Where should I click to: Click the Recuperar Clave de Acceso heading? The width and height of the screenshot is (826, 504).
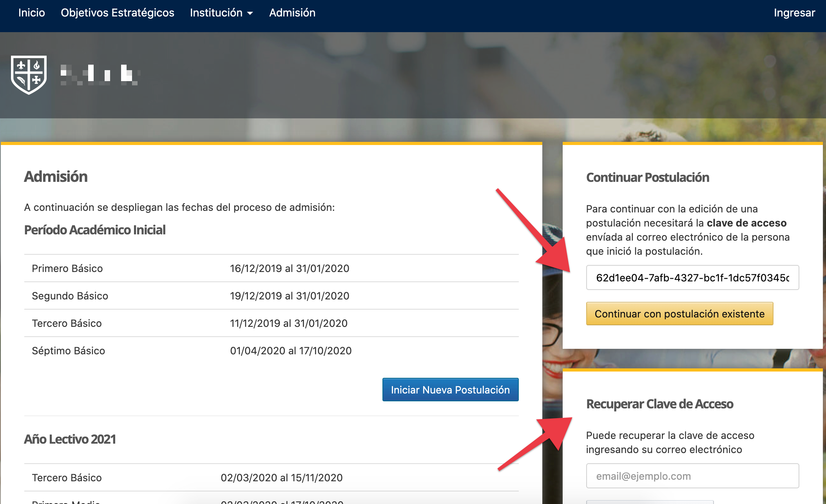[x=659, y=404]
